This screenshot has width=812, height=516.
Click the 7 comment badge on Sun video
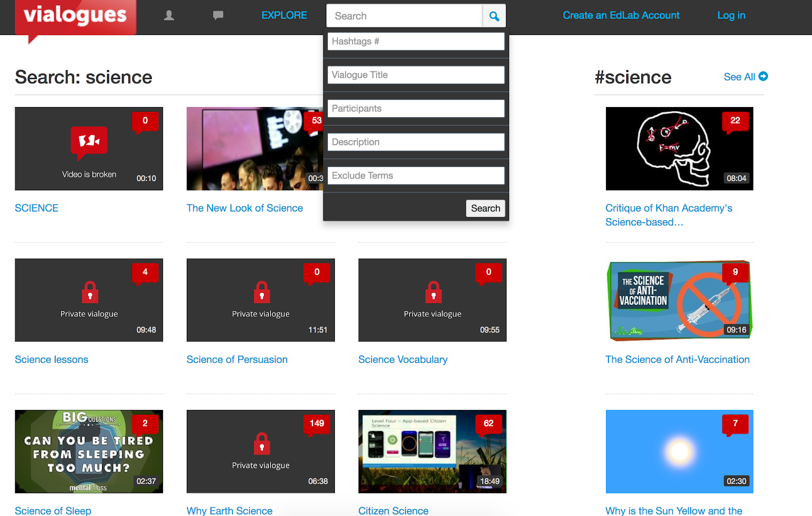tap(735, 424)
